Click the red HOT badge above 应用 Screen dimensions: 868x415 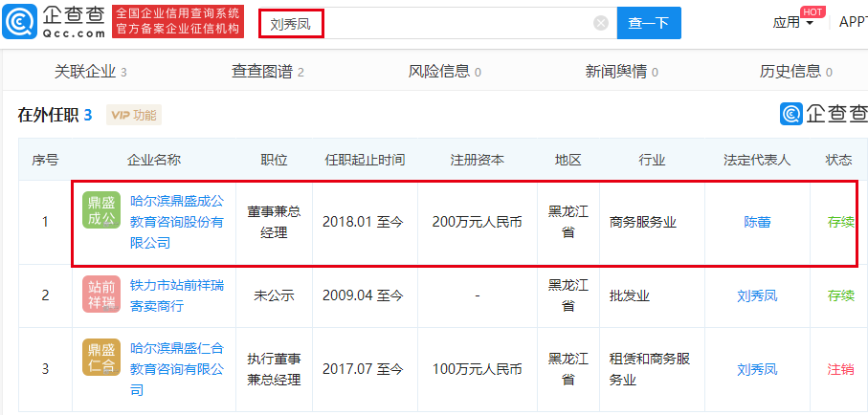(x=812, y=12)
